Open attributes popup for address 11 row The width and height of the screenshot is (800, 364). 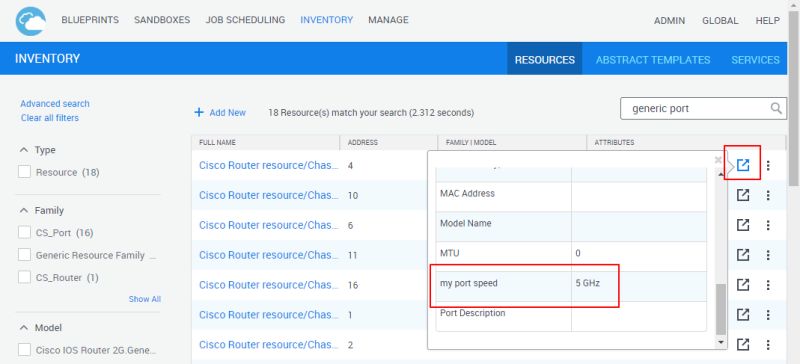pyautogui.click(x=743, y=255)
